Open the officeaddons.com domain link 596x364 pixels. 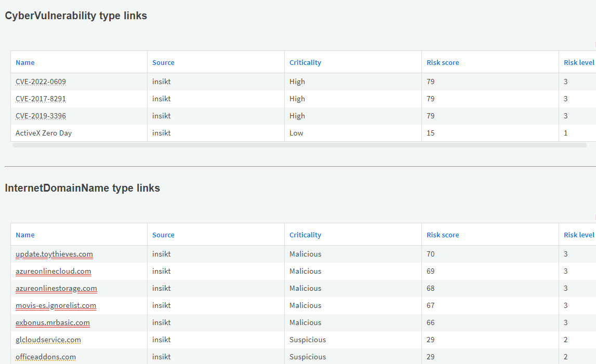coord(46,357)
